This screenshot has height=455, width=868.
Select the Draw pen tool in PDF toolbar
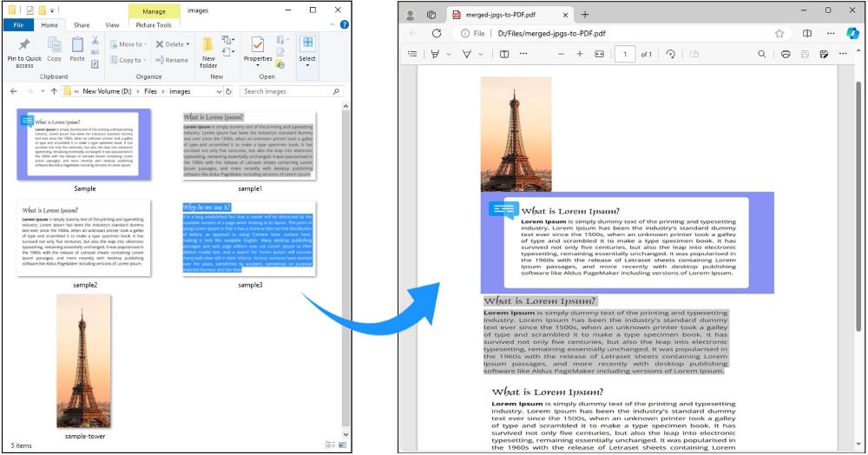467,54
